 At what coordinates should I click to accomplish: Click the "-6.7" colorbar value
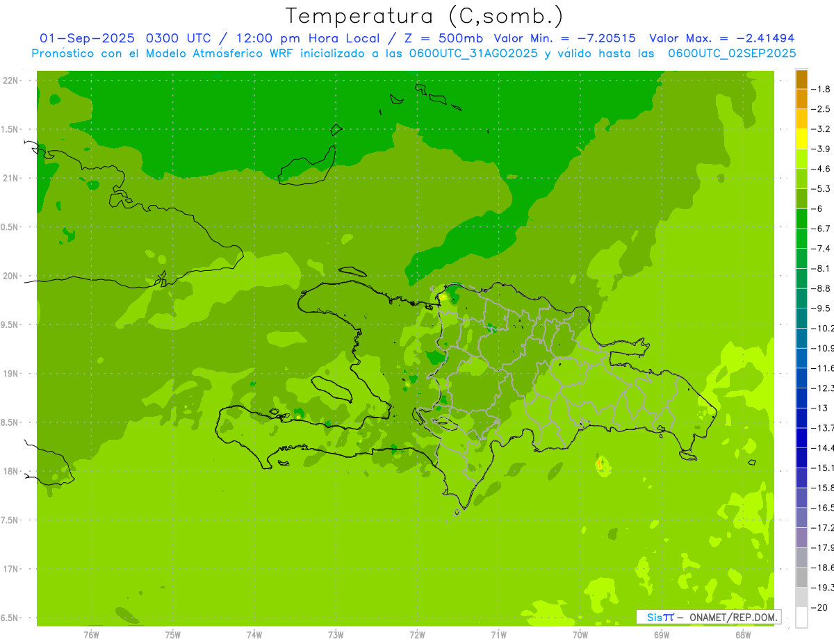coord(821,228)
